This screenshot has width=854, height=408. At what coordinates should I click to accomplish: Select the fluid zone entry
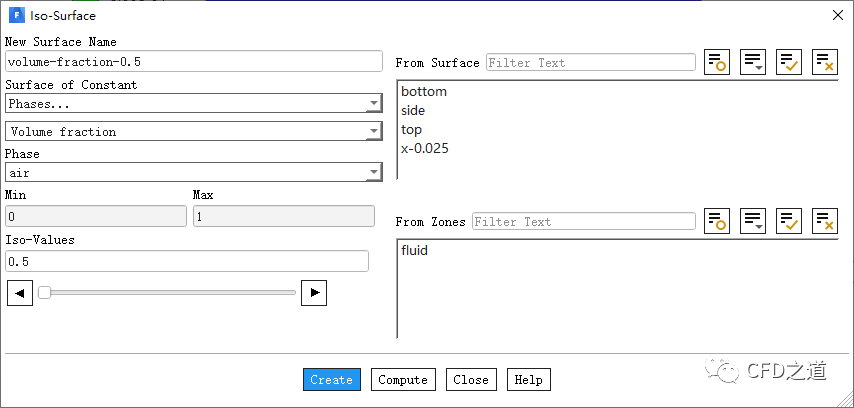[414, 251]
